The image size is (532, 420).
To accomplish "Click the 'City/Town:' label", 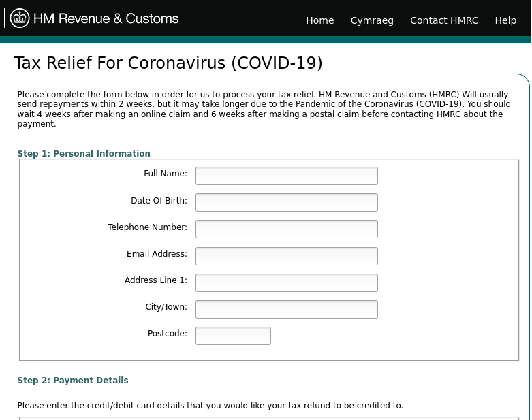I will (x=166, y=307).
